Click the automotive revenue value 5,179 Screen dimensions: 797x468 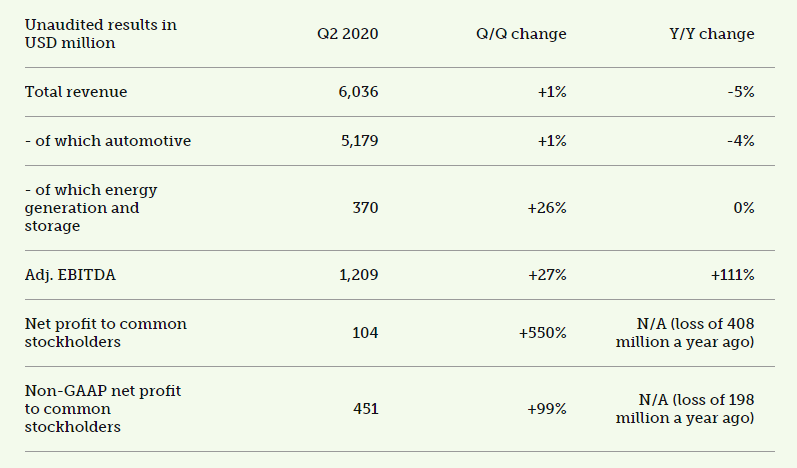(x=358, y=141)
